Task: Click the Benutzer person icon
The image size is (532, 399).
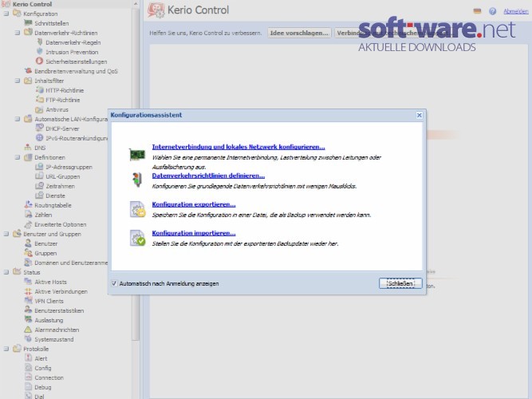Action: pyautogui.click(x=28, y=243)
